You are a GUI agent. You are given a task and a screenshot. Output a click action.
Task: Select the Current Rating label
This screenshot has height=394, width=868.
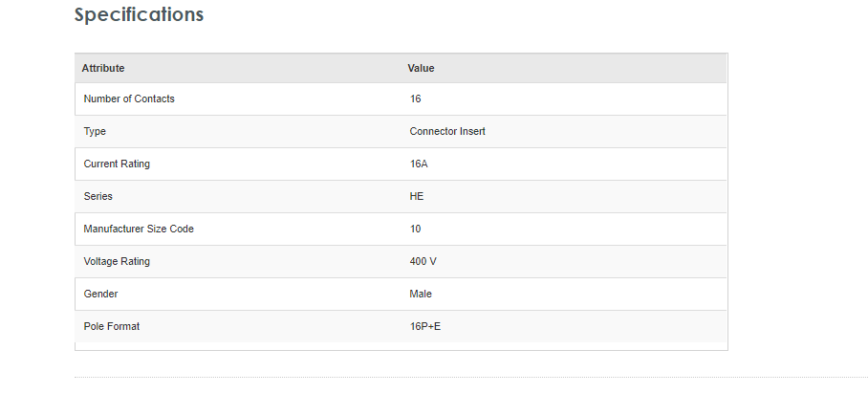pyautogui.click(x=117, y=164)
